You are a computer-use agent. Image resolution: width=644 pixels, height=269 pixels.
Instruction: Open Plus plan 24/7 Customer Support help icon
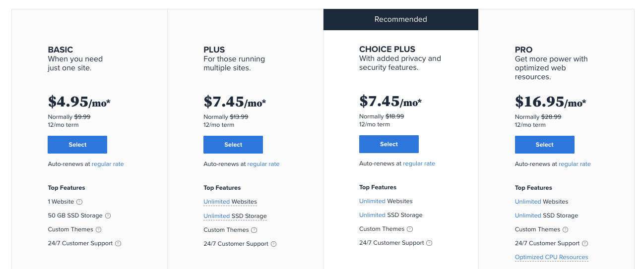click(274, 244)
